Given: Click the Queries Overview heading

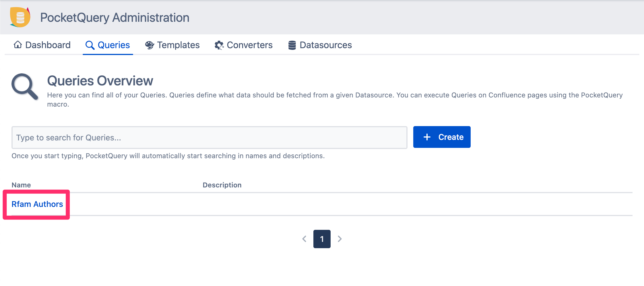Looking at the screenshot, I should pyautogui.click(x=100, y=81).
